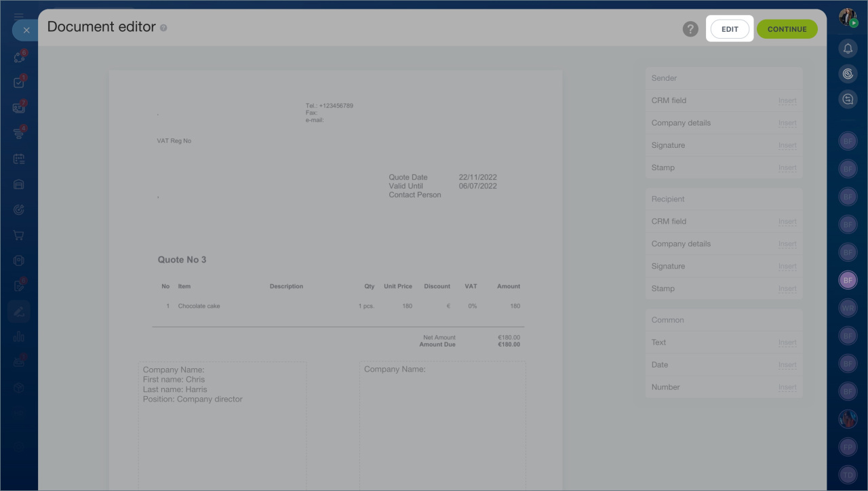Click the EDIT button

730,29
